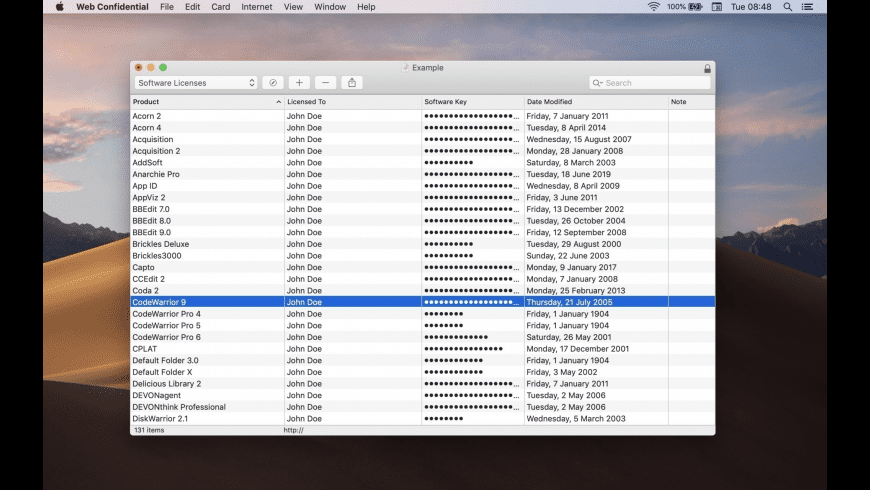Click the http:// status bar text
Screen dimensions: 870x490
pos(294,430)
